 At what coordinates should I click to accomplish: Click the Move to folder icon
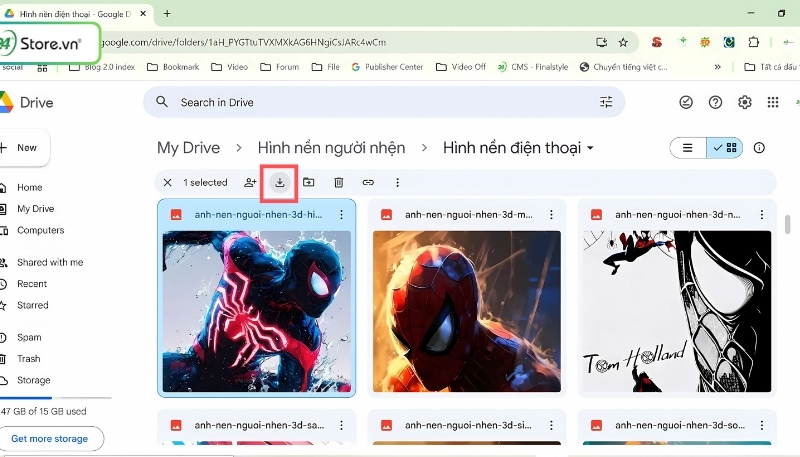click(309, 182)
